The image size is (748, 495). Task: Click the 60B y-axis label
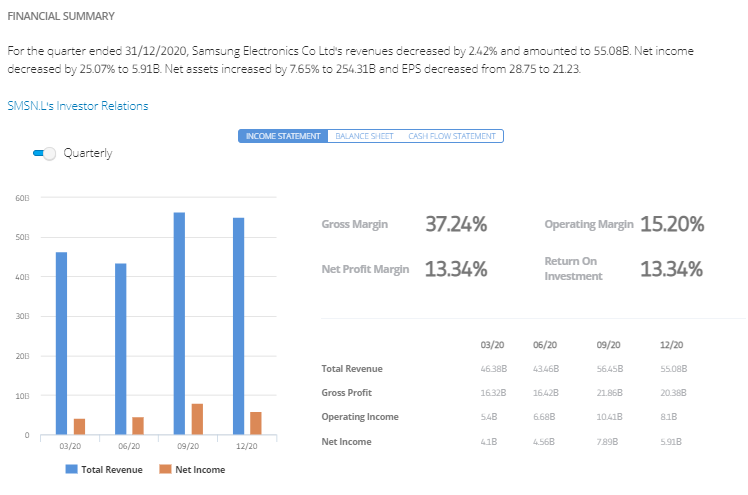point(22,198)
